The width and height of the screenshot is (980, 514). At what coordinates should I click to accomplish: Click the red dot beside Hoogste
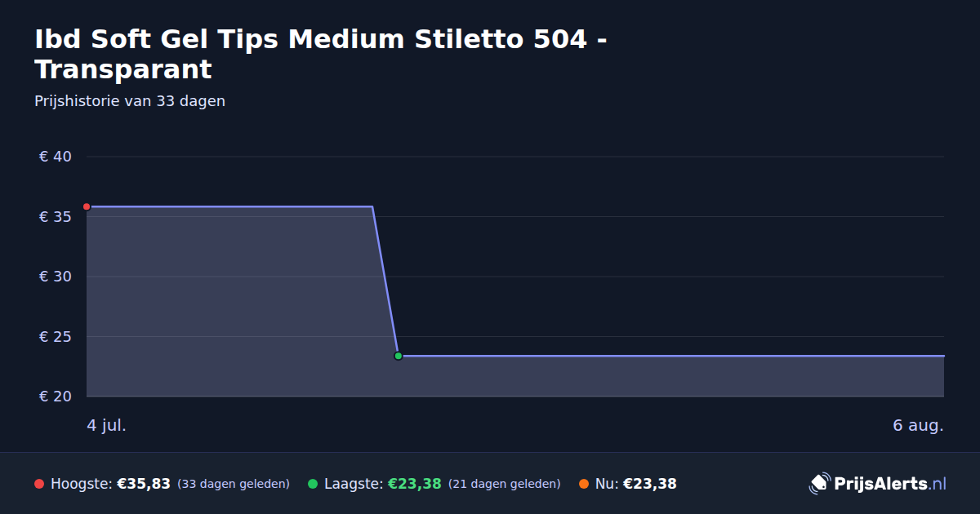click(x=39, y=484)
